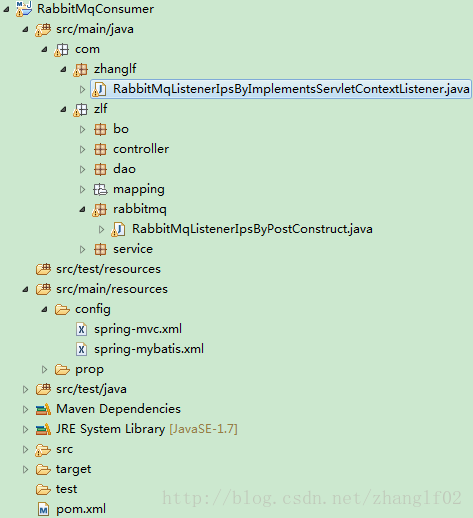Expand the JRE System Library node
473x518 pixels.
click(25, 429)
